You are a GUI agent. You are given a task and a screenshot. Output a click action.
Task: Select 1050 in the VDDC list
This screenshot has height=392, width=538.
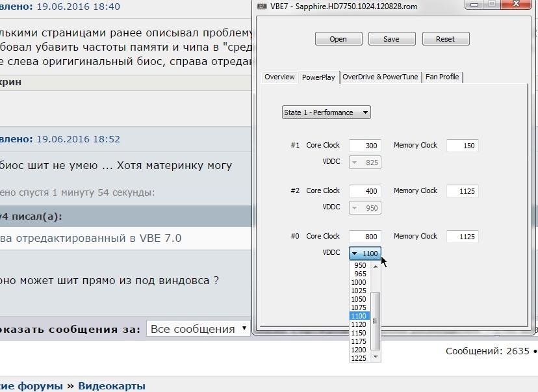click(x=360, y=299)
